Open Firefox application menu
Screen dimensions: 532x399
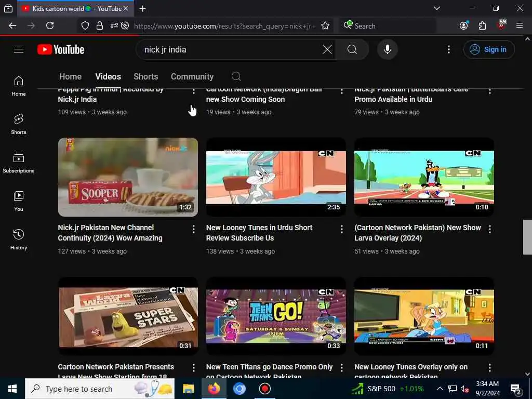coord(519,26)
